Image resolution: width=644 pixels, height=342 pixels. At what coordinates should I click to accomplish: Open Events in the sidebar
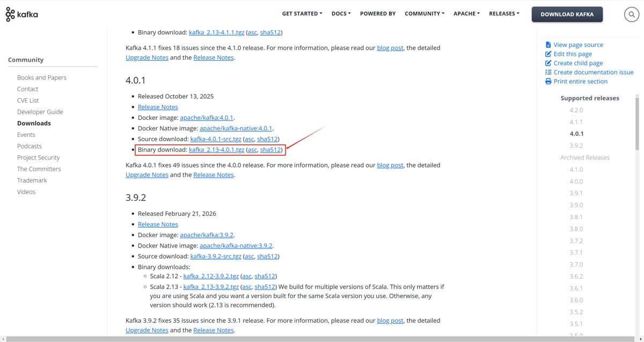26,135
